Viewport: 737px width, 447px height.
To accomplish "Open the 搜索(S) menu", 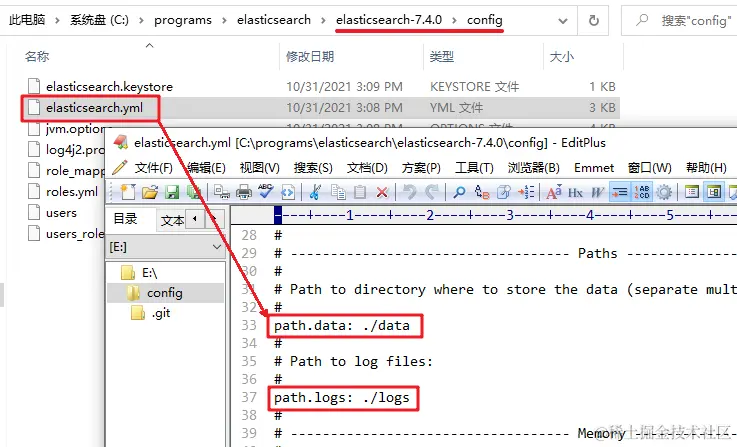I will pyautogui.click(x=313, y=168).
